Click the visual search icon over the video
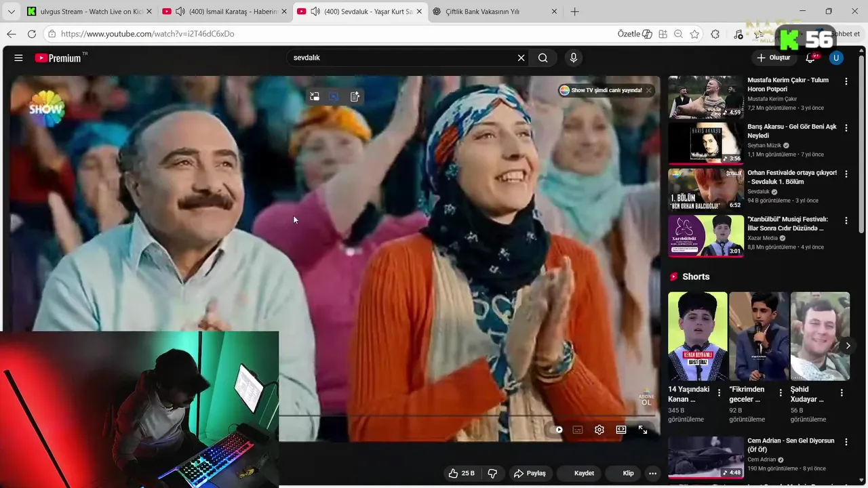Image resolution: width=868 pixels, height=488 pixels. click(334, 96)
